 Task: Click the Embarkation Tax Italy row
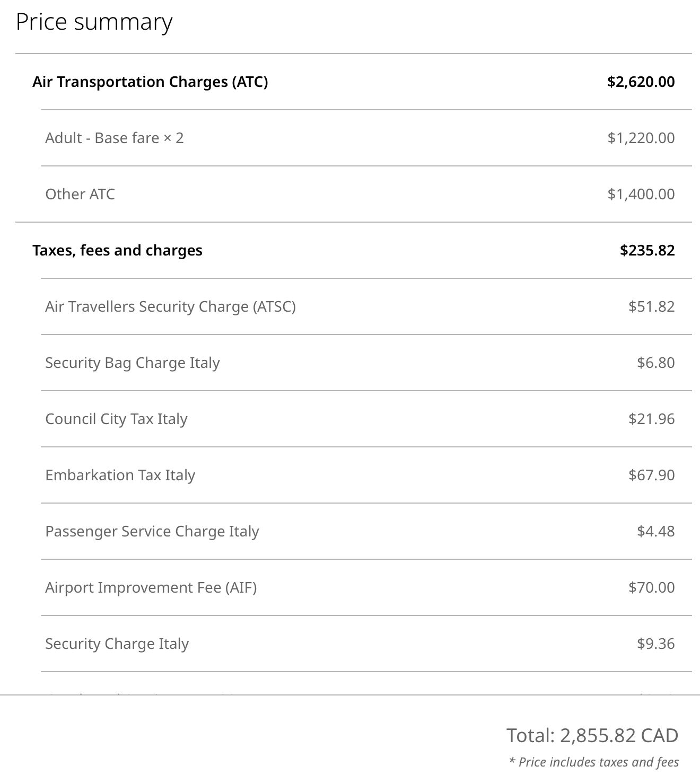pos(120,475)
